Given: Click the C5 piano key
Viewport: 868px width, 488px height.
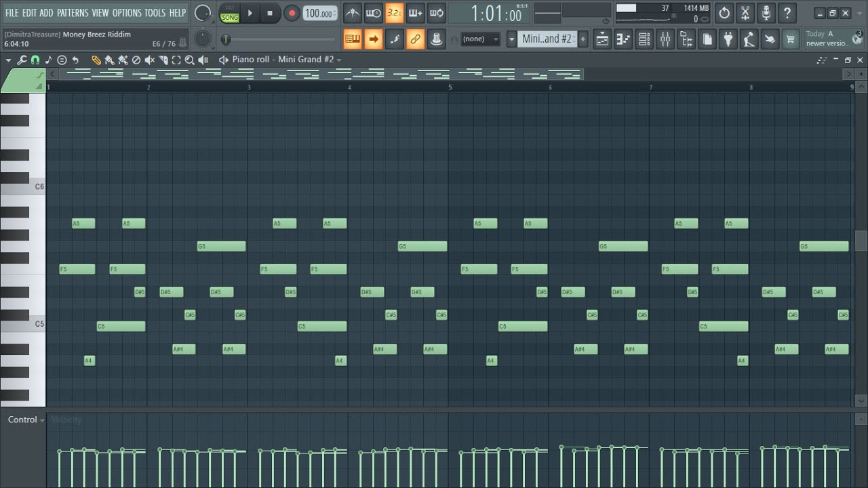Looking at the screenshot, I should point(23,324).
